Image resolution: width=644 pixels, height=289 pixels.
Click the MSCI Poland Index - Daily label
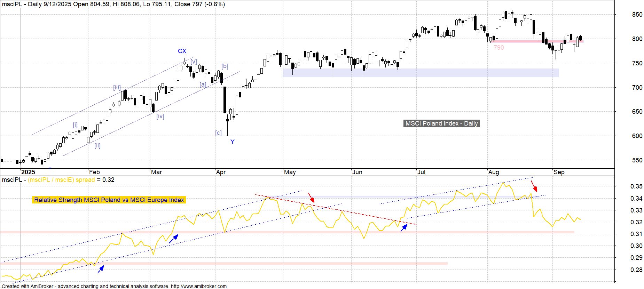[441, 123]
